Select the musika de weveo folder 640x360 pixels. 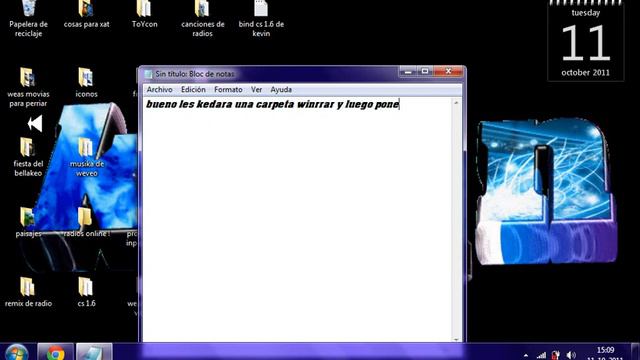click(x=87, y=157)
